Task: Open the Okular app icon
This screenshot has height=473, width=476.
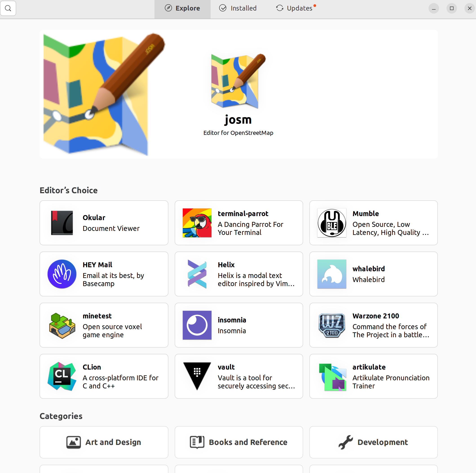Action: point(62,223)
